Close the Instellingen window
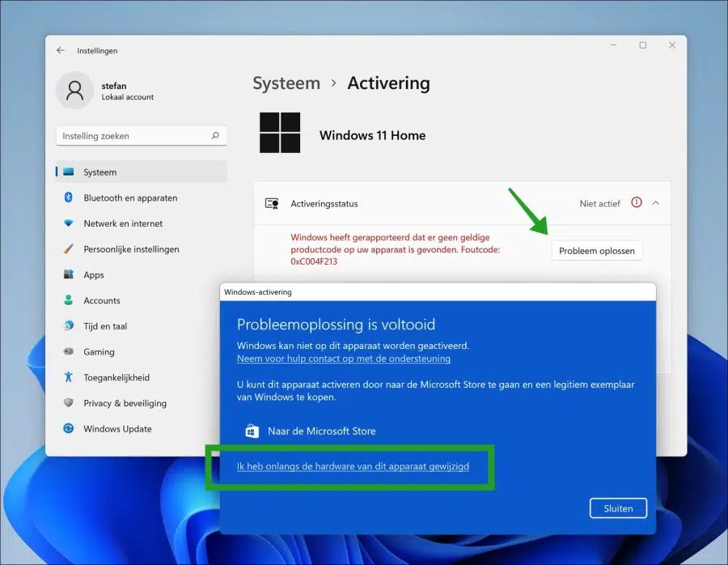Image resolution: width=728 pixels, height=565 pixels. click(x=672, y=45)
